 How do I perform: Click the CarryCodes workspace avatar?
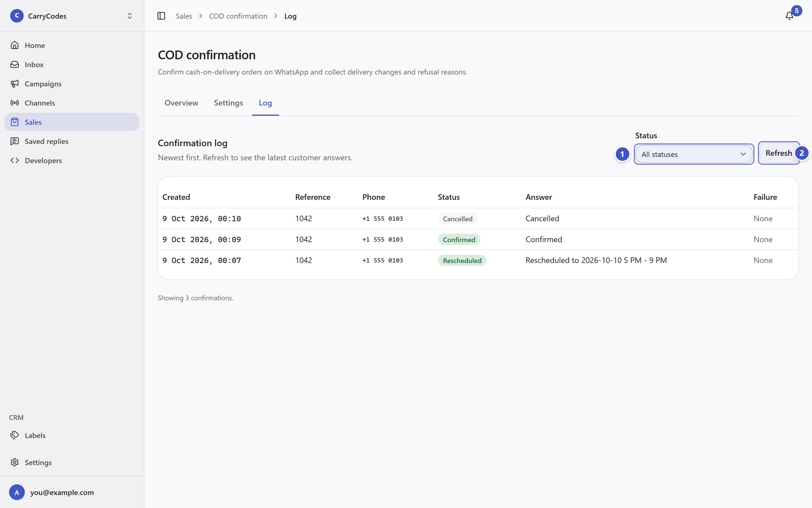[x=17, y=16]
